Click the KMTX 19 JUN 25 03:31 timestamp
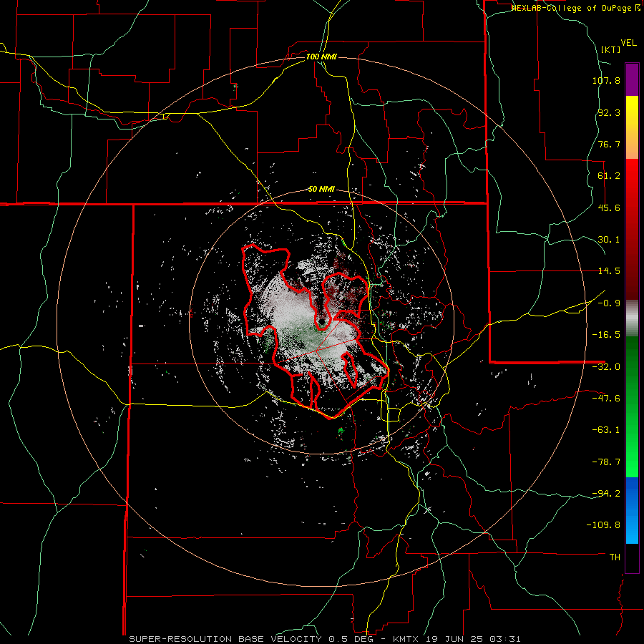Viewport: 644px width, 644px height. 457,639
